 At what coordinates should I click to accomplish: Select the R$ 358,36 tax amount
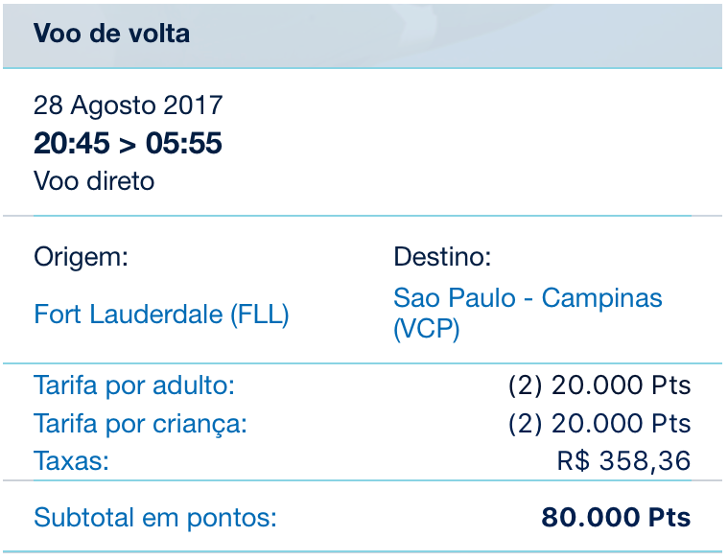623,461
